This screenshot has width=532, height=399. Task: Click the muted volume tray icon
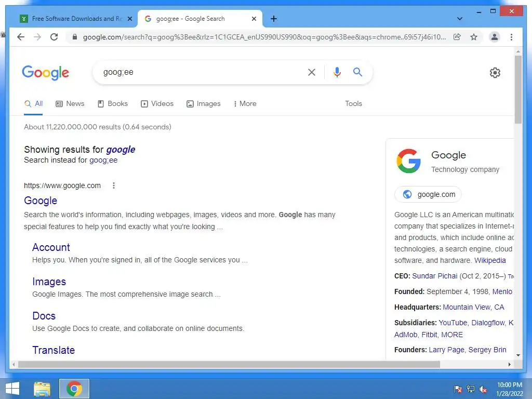pos(483,389)
